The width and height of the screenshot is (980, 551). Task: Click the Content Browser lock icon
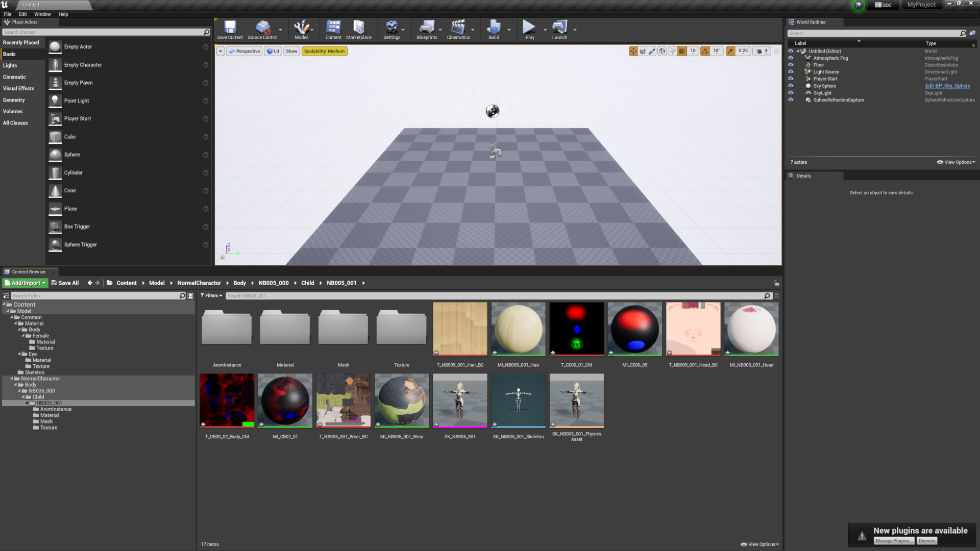pyautogui.click(x=776, y=283)
